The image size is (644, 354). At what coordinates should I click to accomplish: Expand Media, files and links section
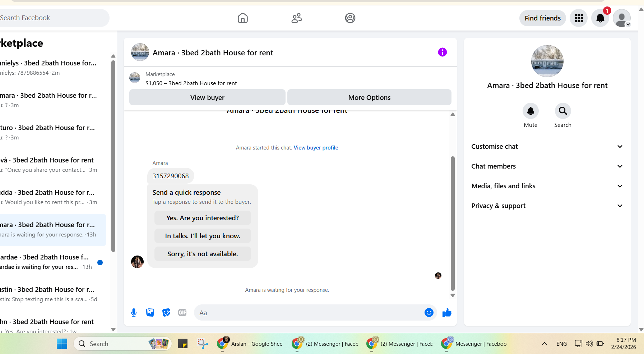547,186
